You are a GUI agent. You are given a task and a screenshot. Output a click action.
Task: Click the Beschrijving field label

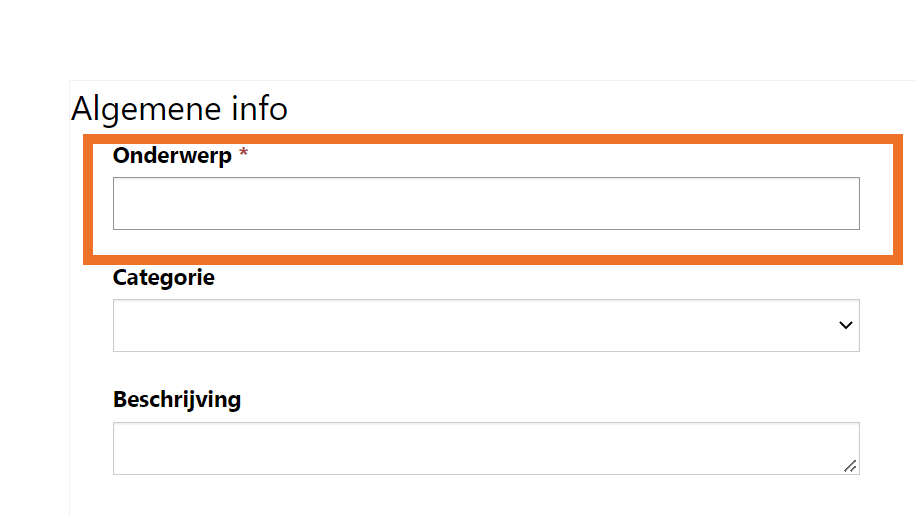[x=177, y=400]
